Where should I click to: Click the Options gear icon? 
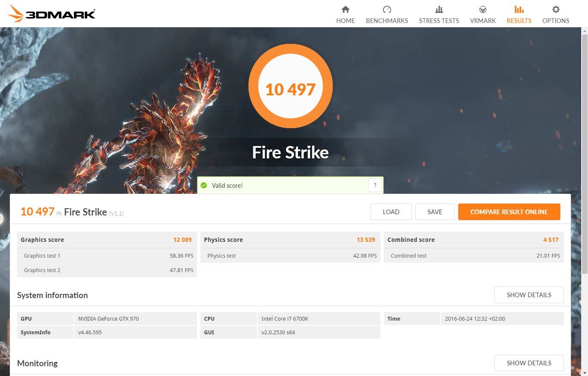556,9
